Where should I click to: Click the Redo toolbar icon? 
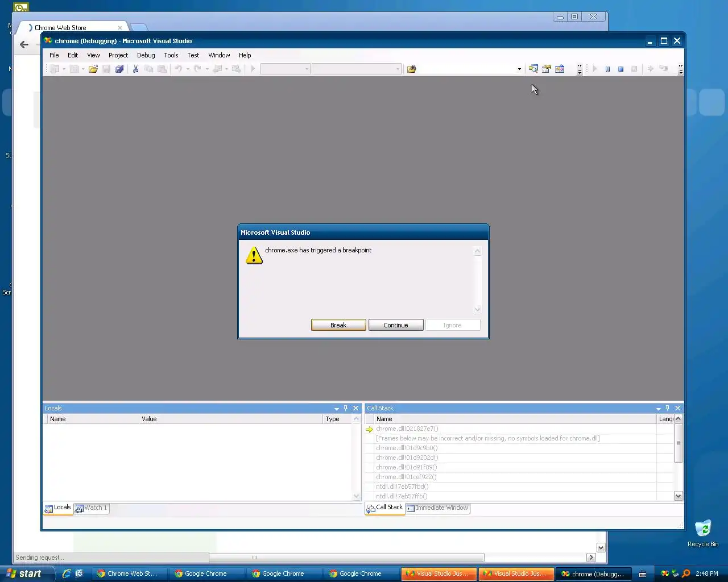[x=197, y=69]
